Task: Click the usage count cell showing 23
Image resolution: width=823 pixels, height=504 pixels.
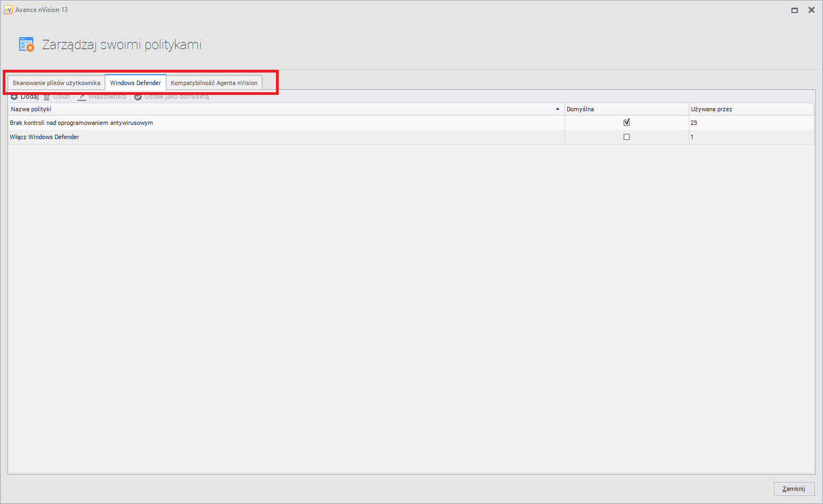Action: 694,123
